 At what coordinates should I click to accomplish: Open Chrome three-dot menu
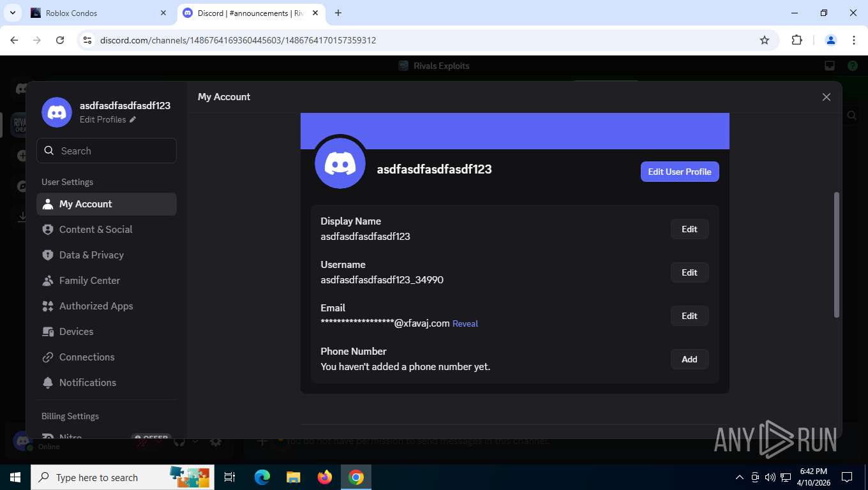854,40
